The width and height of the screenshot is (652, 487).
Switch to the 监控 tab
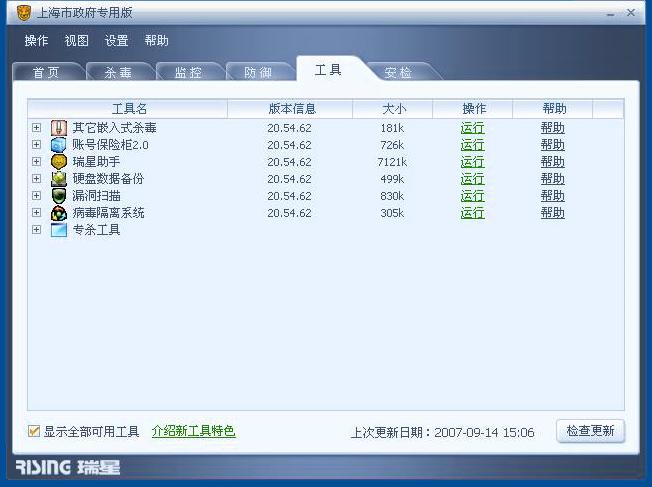(x=188, y=72)
